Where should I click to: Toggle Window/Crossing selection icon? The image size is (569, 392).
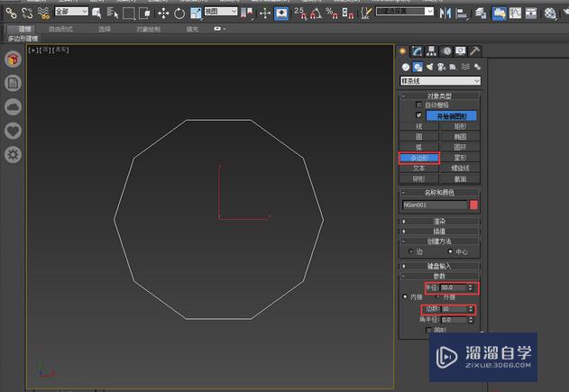click(x=145, y=14)
